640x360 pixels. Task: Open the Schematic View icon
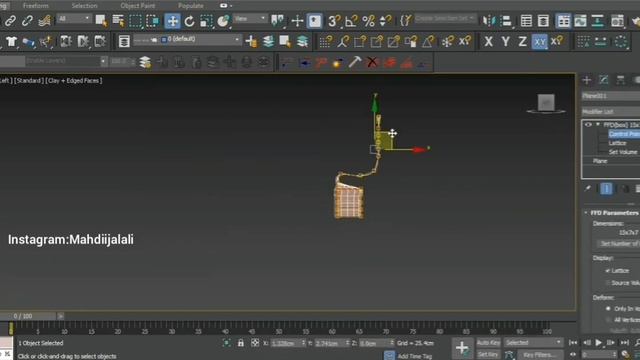598,21
